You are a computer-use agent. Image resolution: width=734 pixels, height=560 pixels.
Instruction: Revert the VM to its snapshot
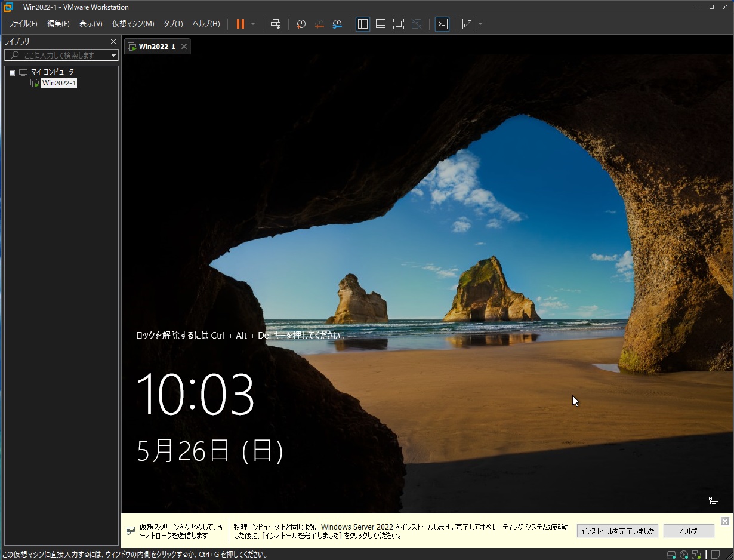click(319, 24)
